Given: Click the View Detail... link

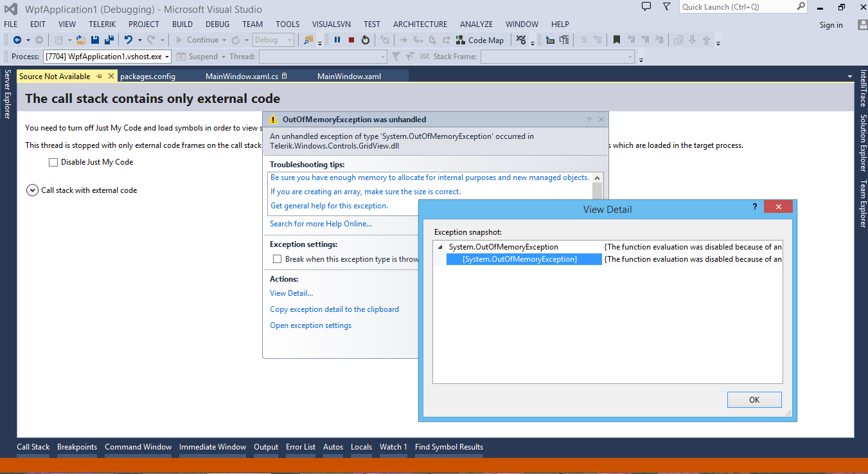Looking at the screenshot, I should (291, 293).
